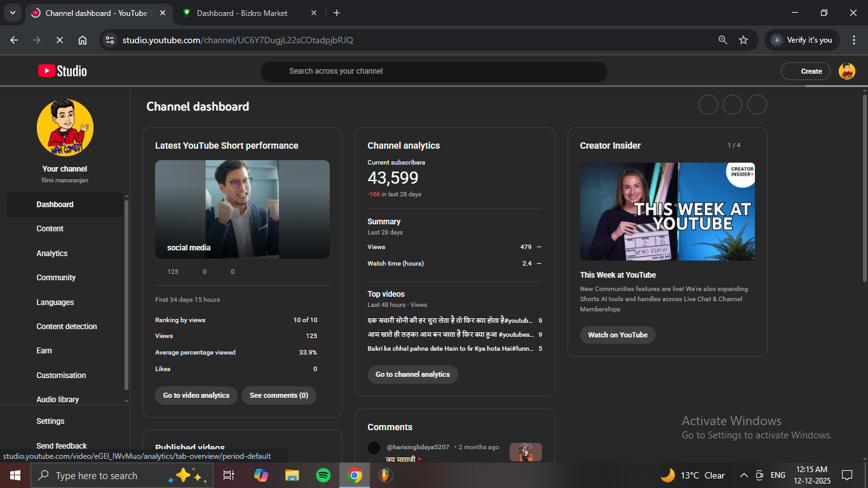
Task: Switch to the Dashboard - Bizkro Market tab
Action: coord(241,13)
